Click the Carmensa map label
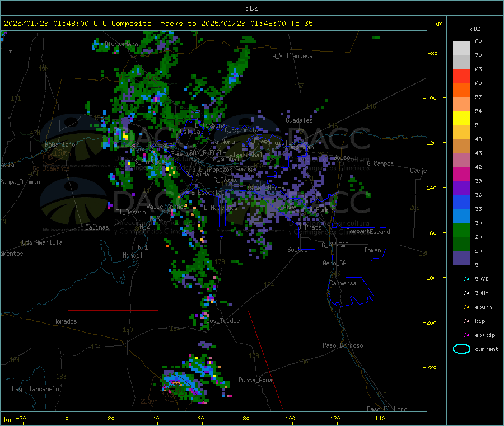 tap(343, 283)
